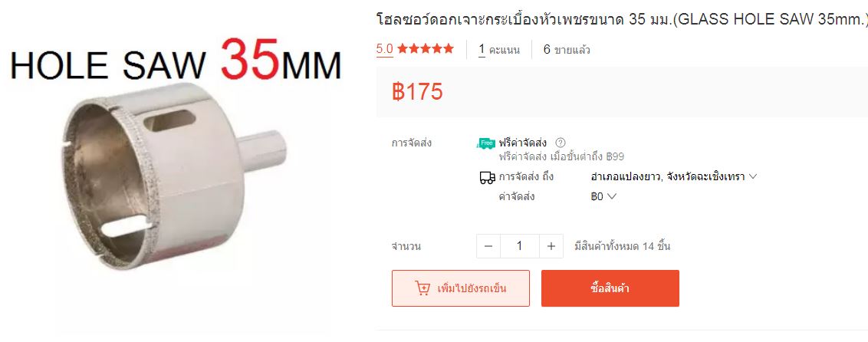Click the free shipping help question-mark icon
The width and height of the screenshot is (868, 342).
pyautogui.click(x=561, y=143)
